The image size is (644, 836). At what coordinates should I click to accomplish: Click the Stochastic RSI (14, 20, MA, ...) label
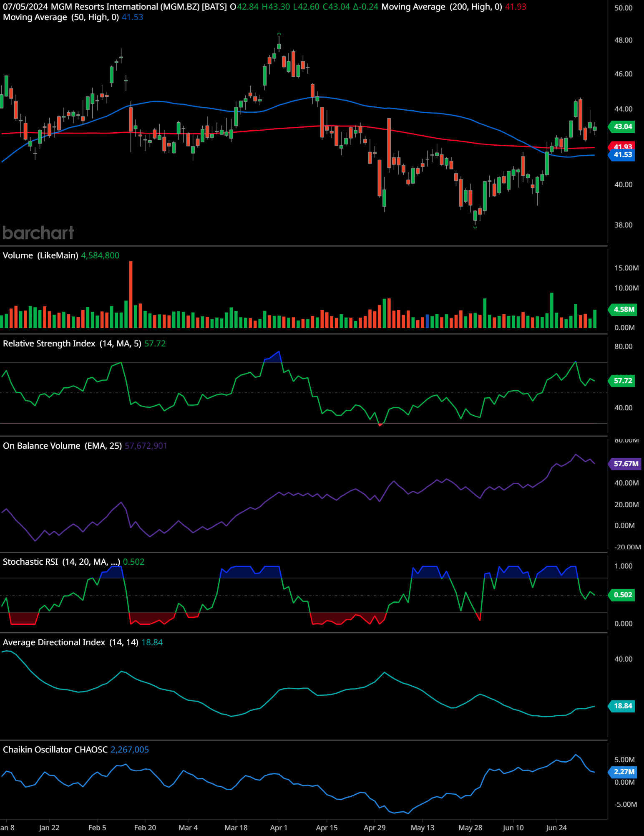click(x=61, y=562)
